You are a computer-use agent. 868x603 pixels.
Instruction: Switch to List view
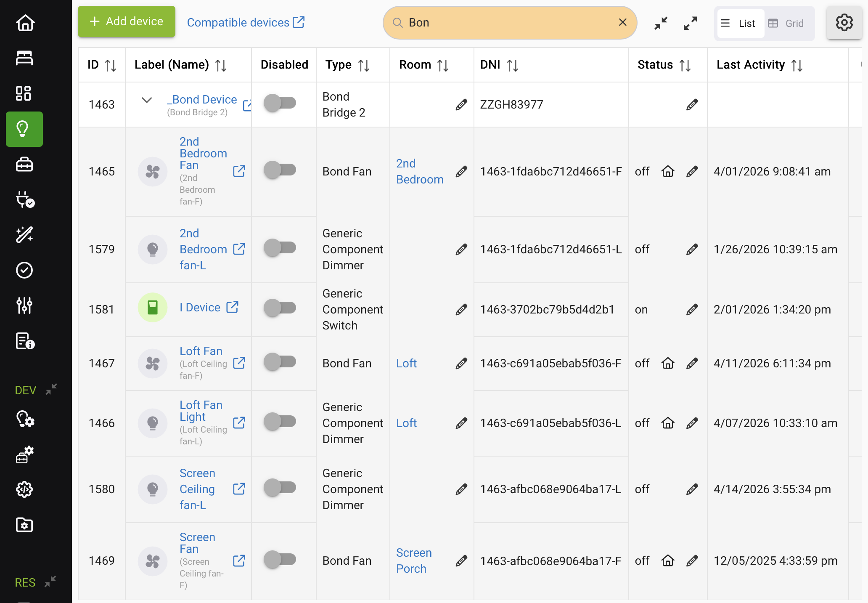click(x=740, y=24)
